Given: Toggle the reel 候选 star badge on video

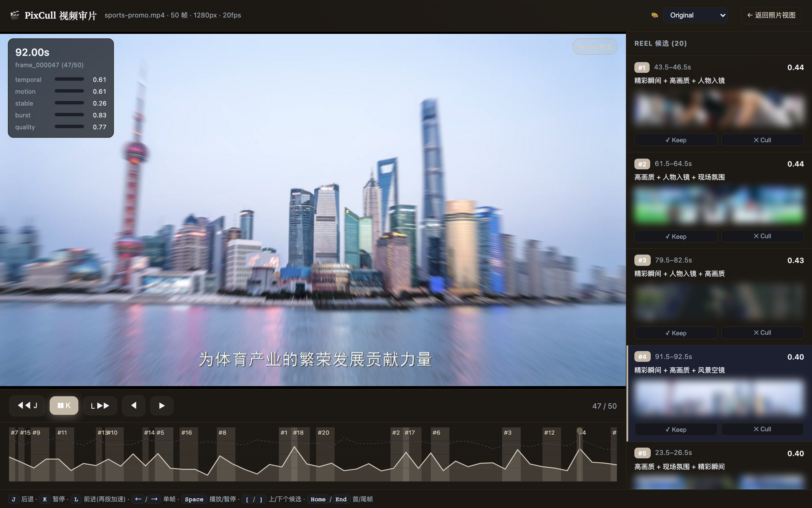Looking at the screenshot, I should point(595,47).
